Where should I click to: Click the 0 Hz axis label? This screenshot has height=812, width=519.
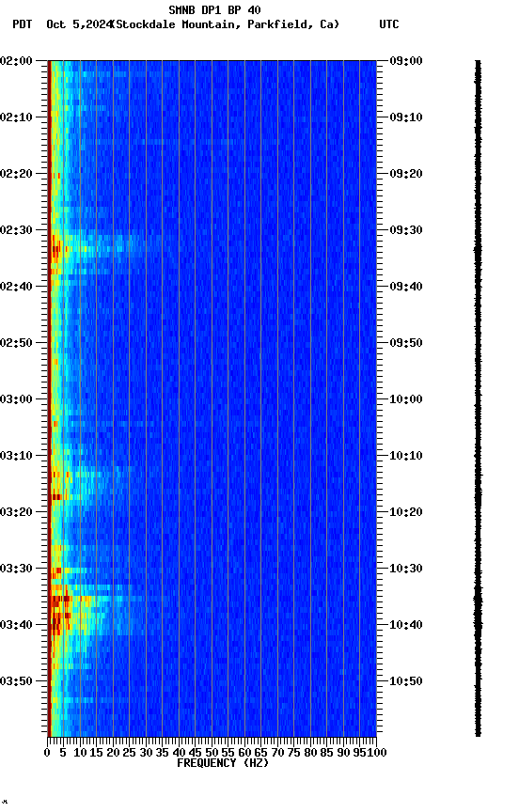click(x=47, y=753)
